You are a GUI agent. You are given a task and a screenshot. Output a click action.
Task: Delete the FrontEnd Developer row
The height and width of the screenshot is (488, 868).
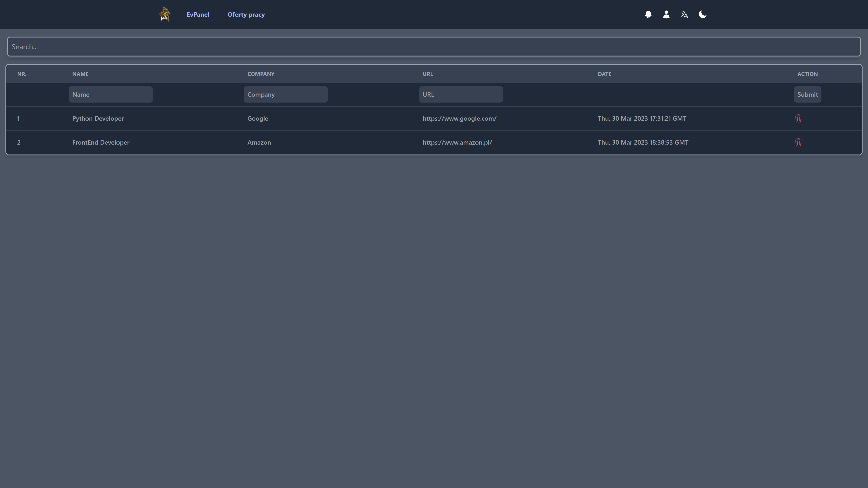click(798, 143)
